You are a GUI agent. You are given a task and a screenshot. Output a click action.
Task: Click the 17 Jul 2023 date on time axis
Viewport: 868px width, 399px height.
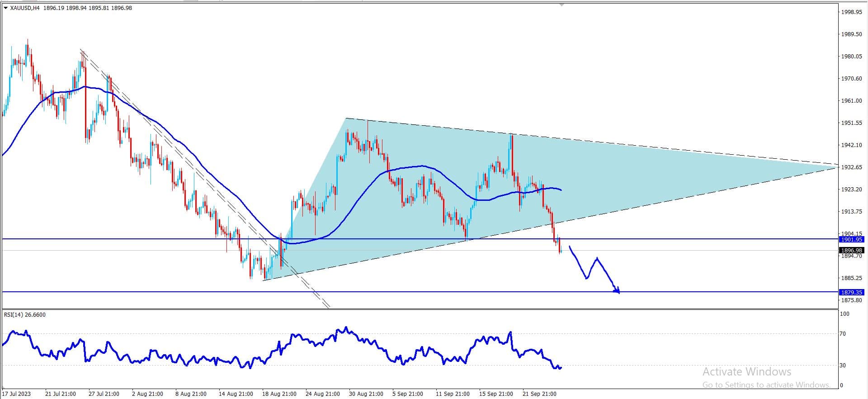tap(17, 394)
